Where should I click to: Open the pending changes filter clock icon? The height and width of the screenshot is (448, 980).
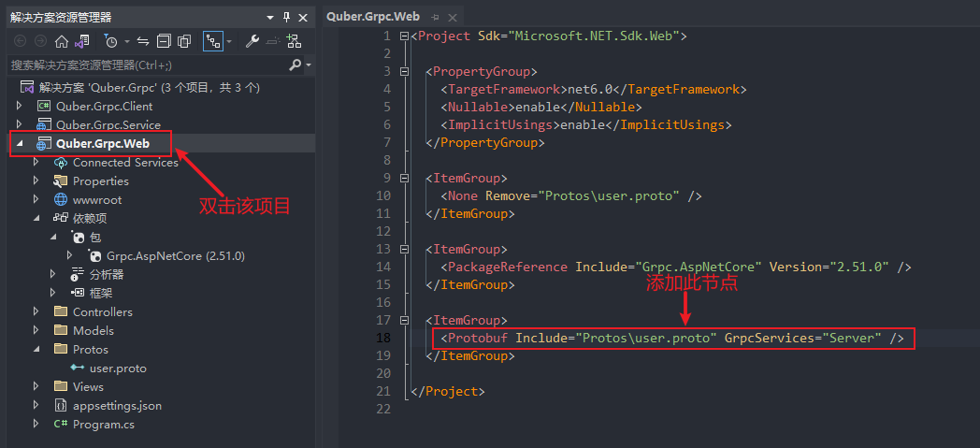point(110,42)
